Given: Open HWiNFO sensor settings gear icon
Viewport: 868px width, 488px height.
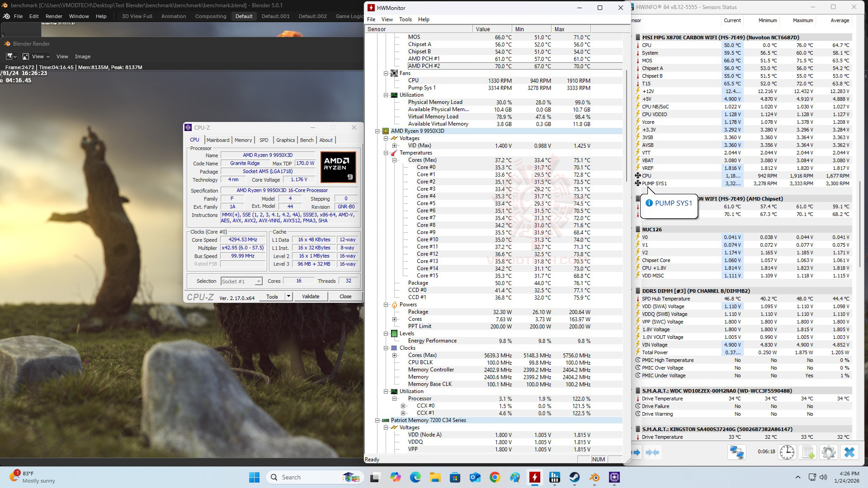Looking at the screenshot, I should 828,452.
